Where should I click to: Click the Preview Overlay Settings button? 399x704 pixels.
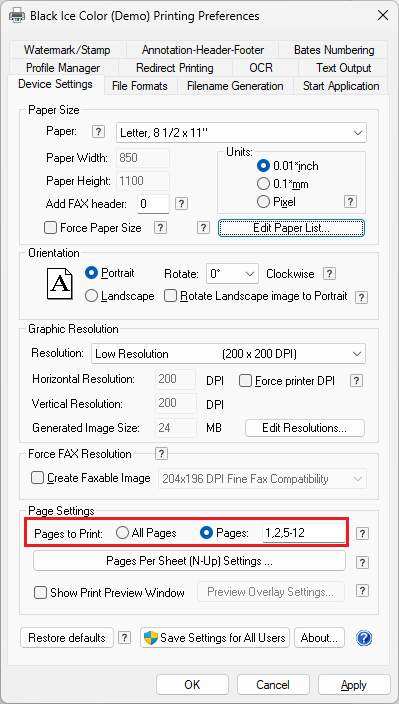[271, 592]
